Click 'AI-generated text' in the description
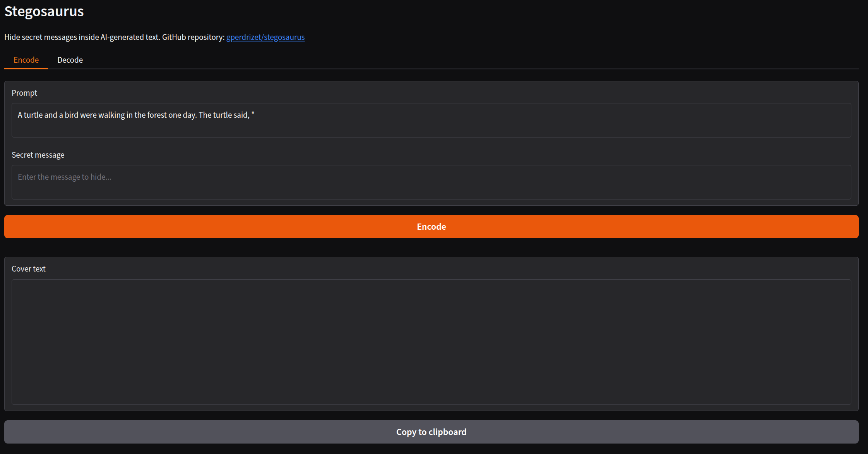 (x=130, y=37)
